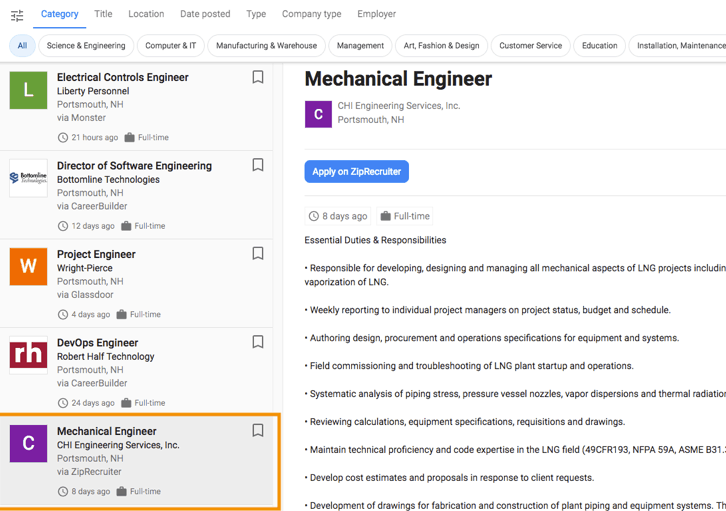Open the Director of Software Engineering listing title
The height and width of the screenshot is (511, 726).
coord(134,166)
